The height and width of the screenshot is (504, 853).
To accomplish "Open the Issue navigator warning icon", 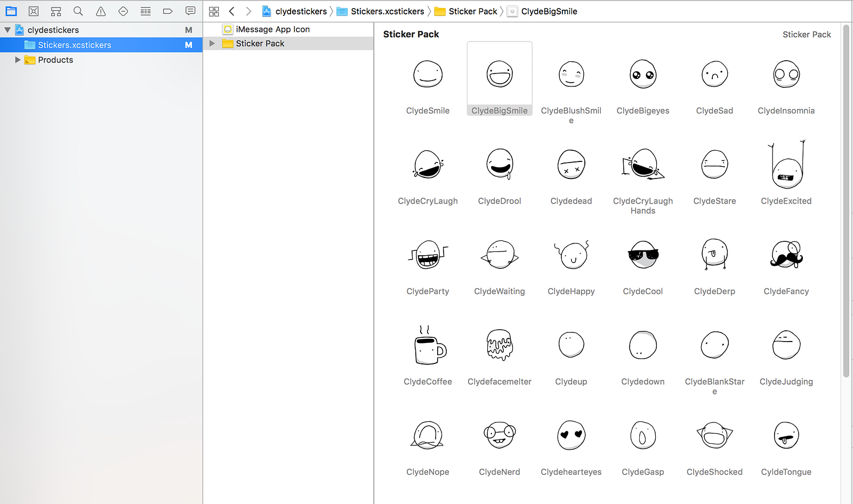I will pyautogui.click(x=101, y=11).
